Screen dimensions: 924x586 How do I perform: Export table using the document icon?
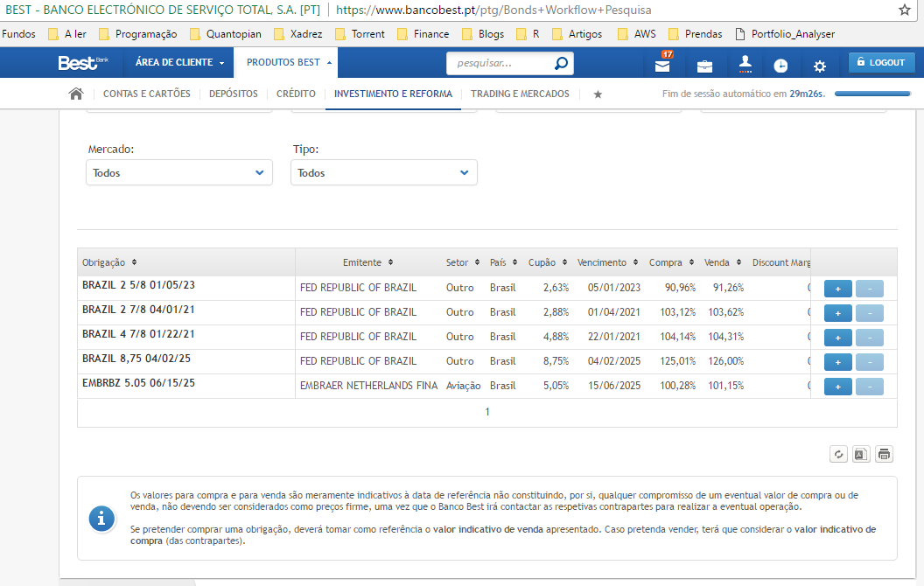click(861, 454)
